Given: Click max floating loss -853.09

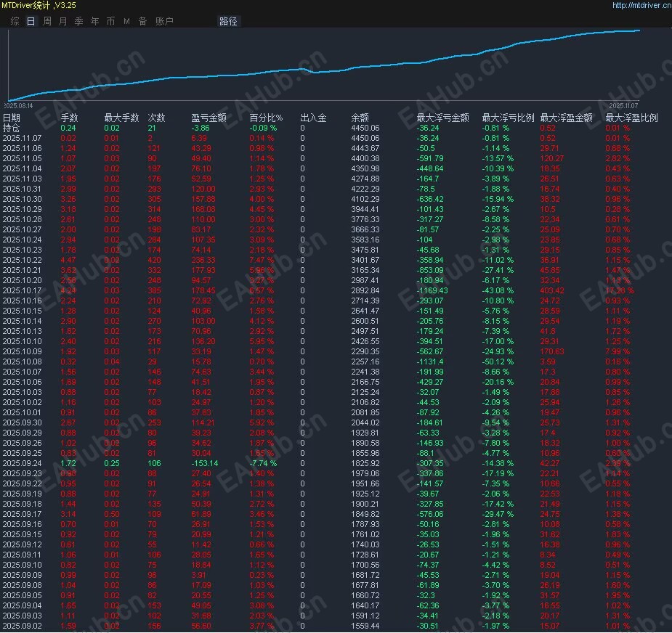Looking at the screenshot, I should pyautogui.click(x=430, y=270).
